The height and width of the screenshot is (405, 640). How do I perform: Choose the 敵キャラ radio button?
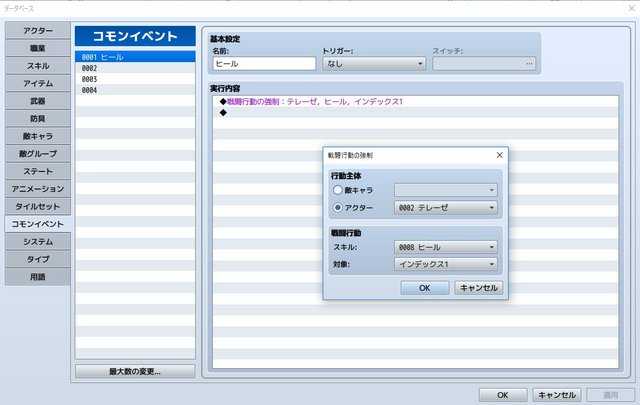click(338, 190)
